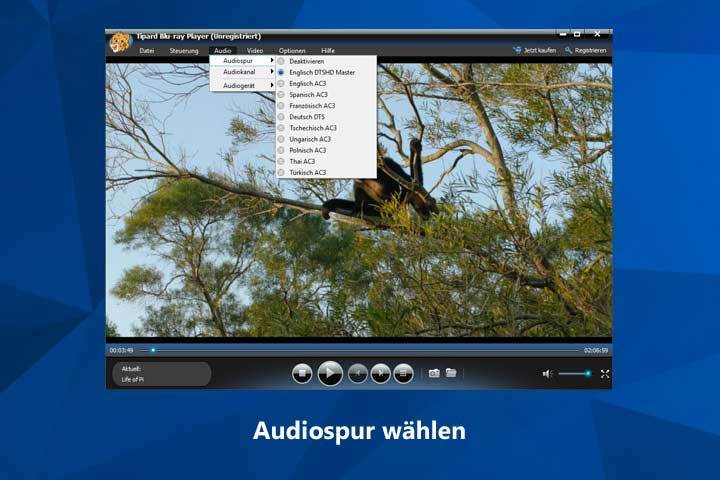This screenshot has height=480, width=720.
Task: Mute audio via the speaker icon
Action: click(547, 374)
